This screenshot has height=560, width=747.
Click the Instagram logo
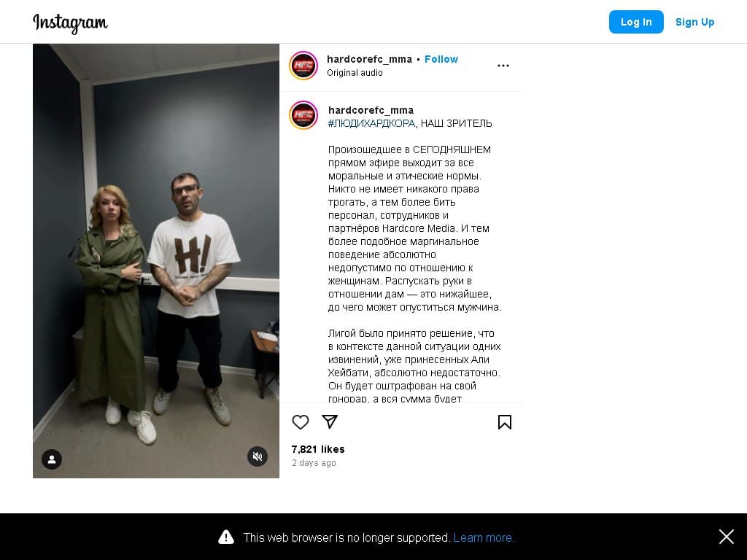coord(70,23)
